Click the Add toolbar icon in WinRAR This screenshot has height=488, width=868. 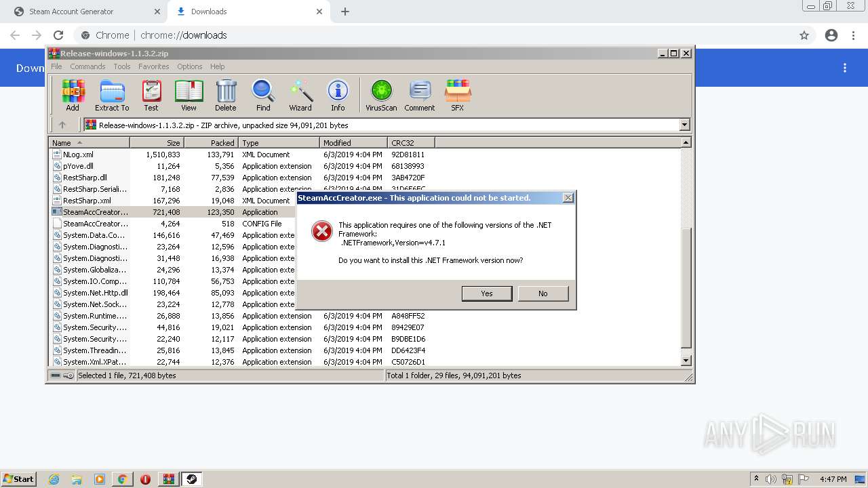[x=73, y=95]
